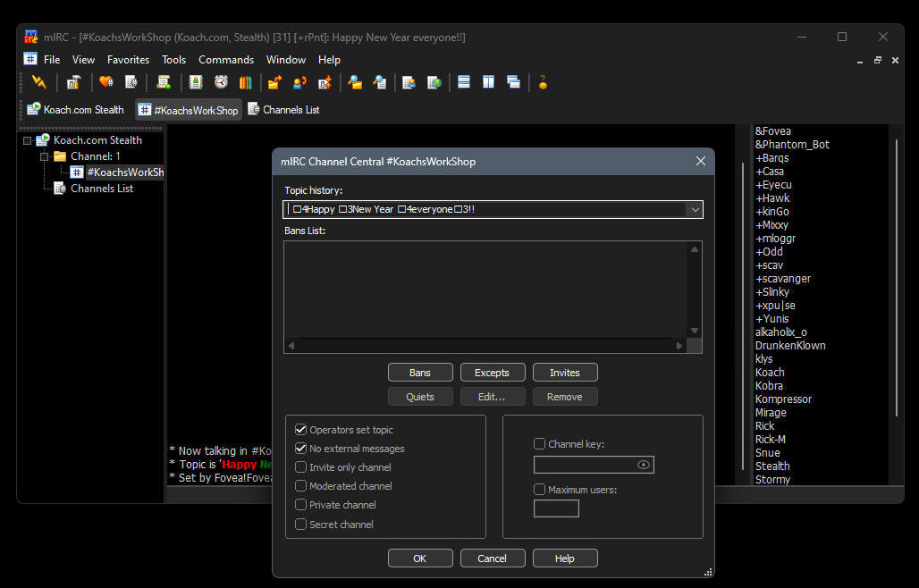Open Log Files magnifier-document icon

click(379, 82)
